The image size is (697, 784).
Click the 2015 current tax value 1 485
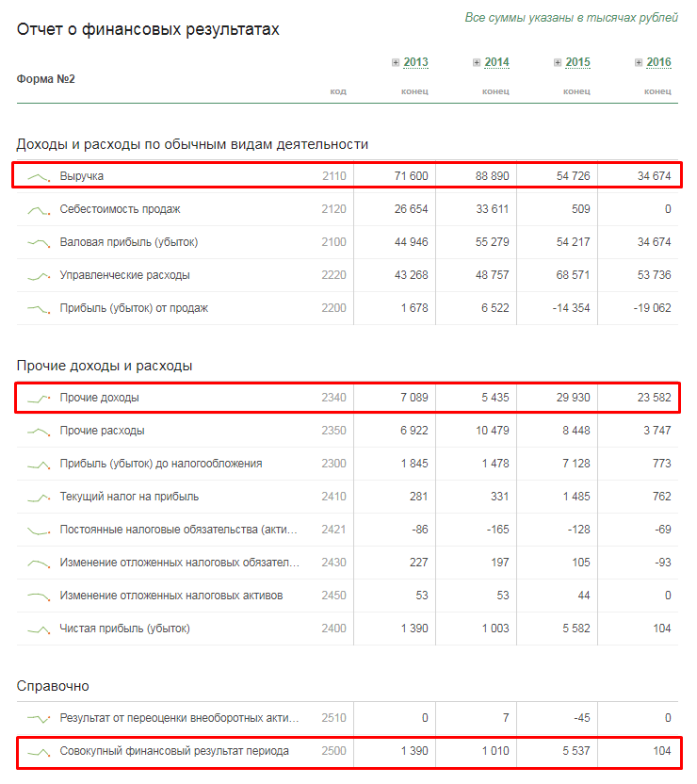coord(576,497)
